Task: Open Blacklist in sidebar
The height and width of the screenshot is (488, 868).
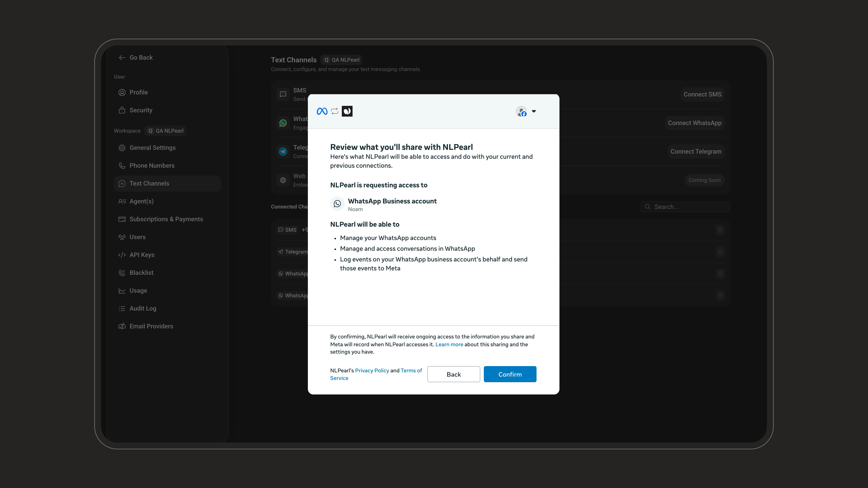Action: [x=167, y=272]
